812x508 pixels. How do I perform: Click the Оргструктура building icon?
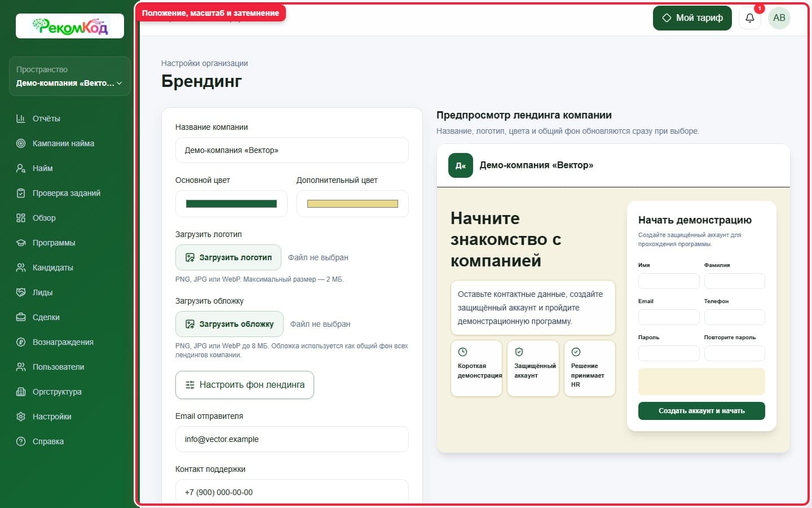point(21,392)
